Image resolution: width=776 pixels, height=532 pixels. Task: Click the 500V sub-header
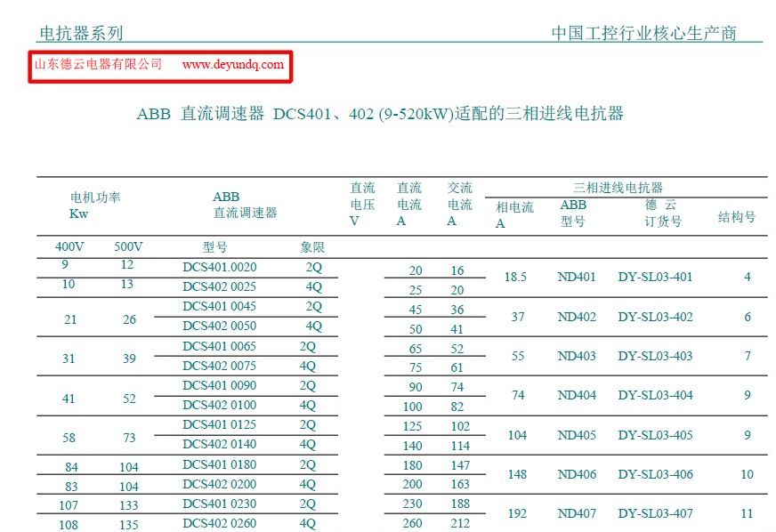(x=128, y=246)
